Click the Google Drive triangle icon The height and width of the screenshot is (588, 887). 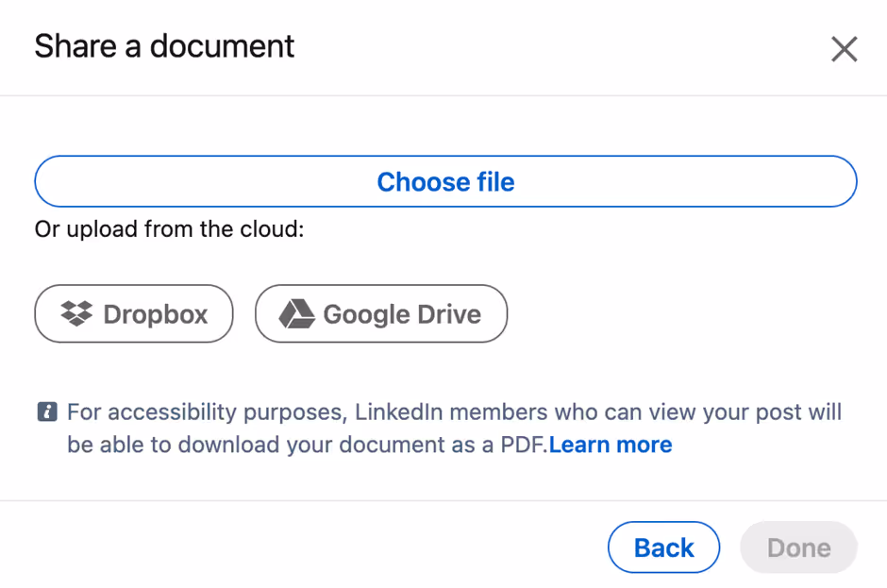(x=298, y=312)
